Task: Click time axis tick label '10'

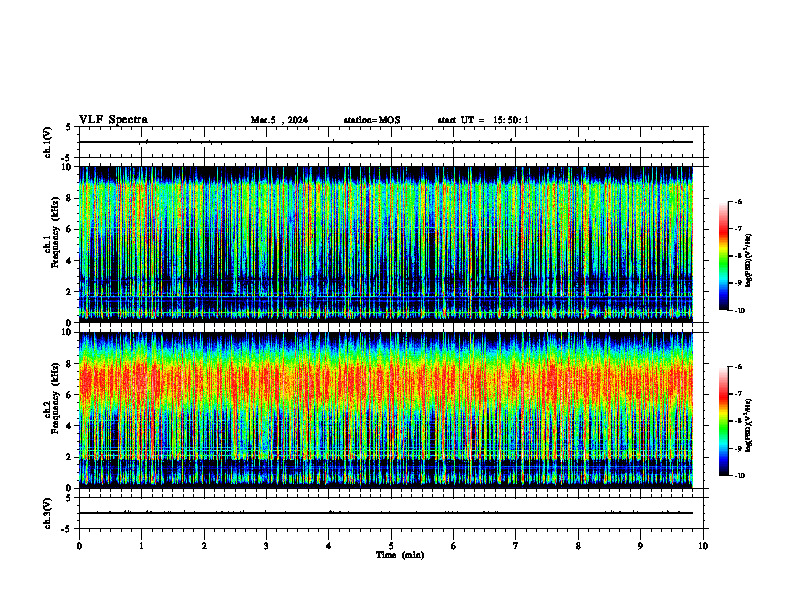Action: coord(703,546)
